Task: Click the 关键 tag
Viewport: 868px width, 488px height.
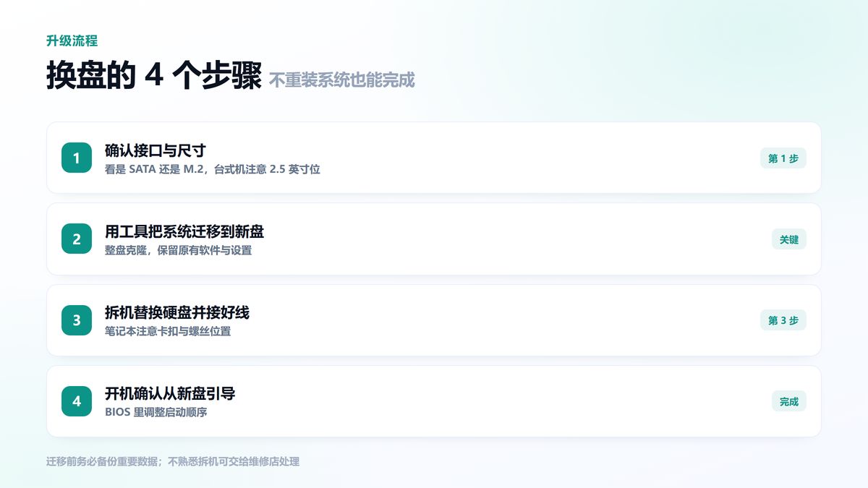Action: click(789, 239)
